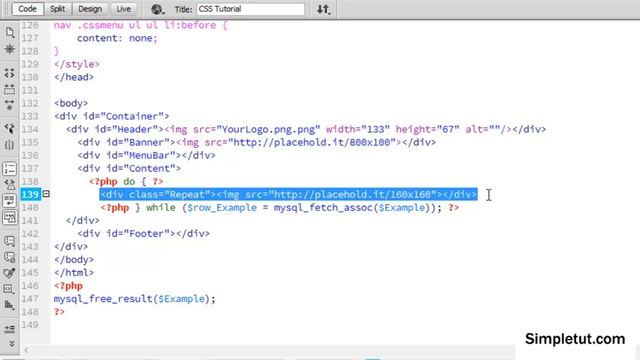Click Wrap Tag pencil icon
Screen dimensions: 640x360
click(10, 273)
